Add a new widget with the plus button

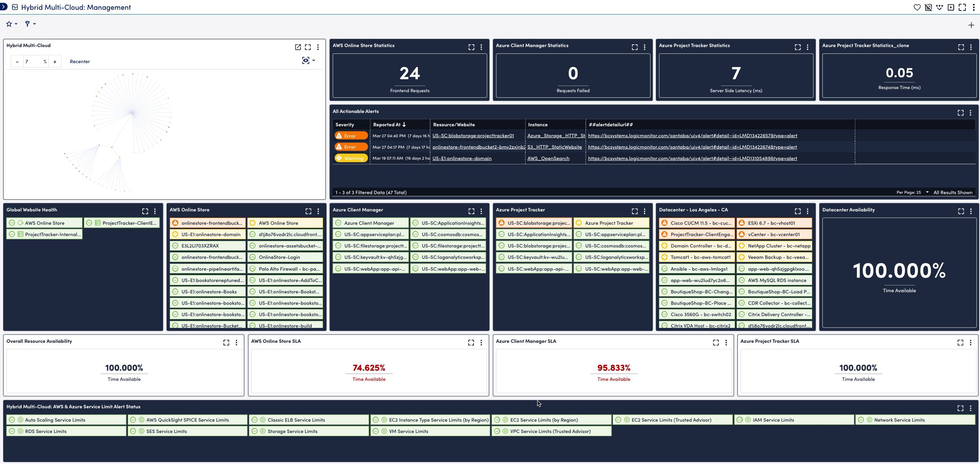tap(972, 25)
